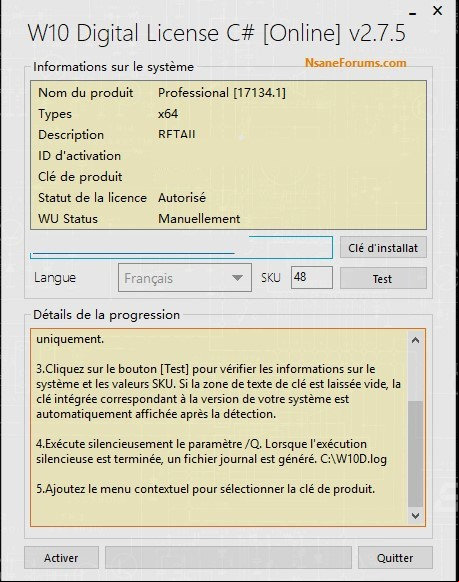Click the 'Détails de la progression' group title
The image size is (459, 582).
click(106, 315)
